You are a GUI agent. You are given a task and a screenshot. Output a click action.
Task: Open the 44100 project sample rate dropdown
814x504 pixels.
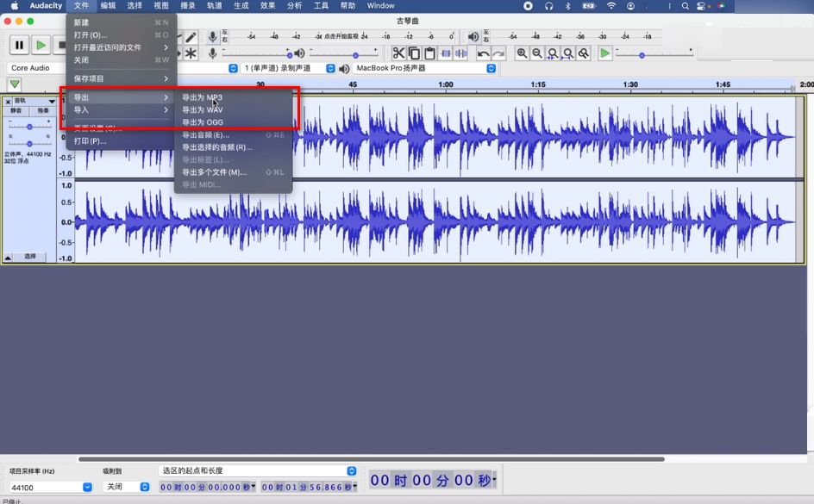tap(51, 488)
